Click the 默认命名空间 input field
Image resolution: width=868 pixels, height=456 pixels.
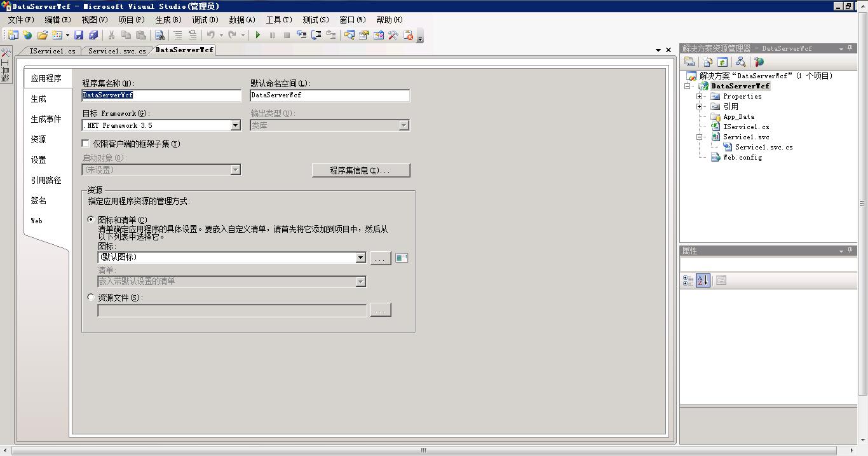point(330,95)
